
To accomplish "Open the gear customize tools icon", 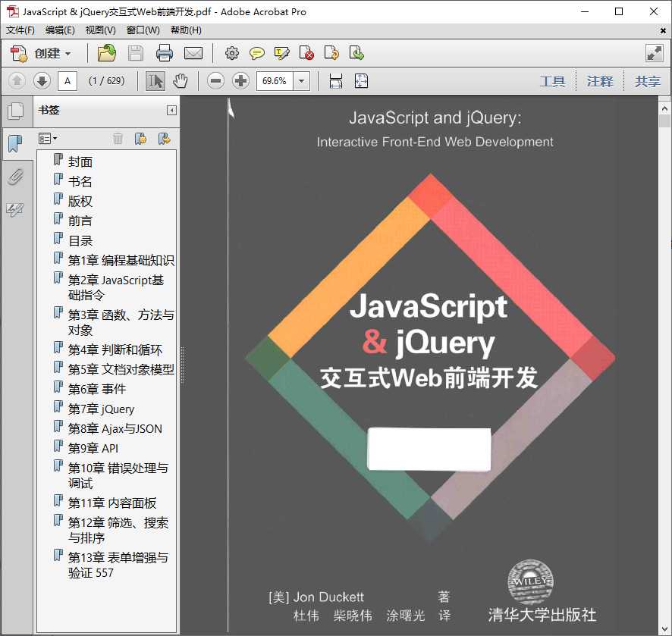I will (232, 54).
